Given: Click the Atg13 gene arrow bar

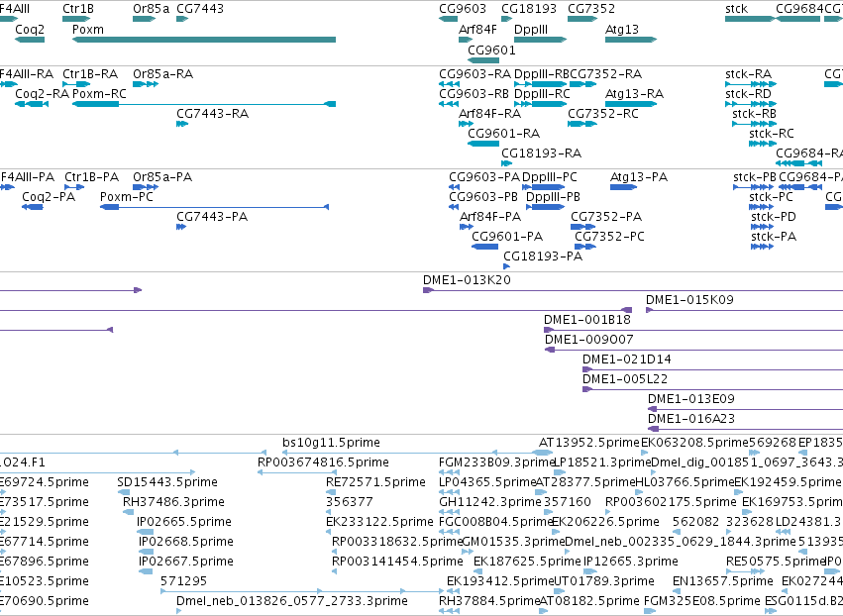Looking at the screenshot, I should (631, 40).
